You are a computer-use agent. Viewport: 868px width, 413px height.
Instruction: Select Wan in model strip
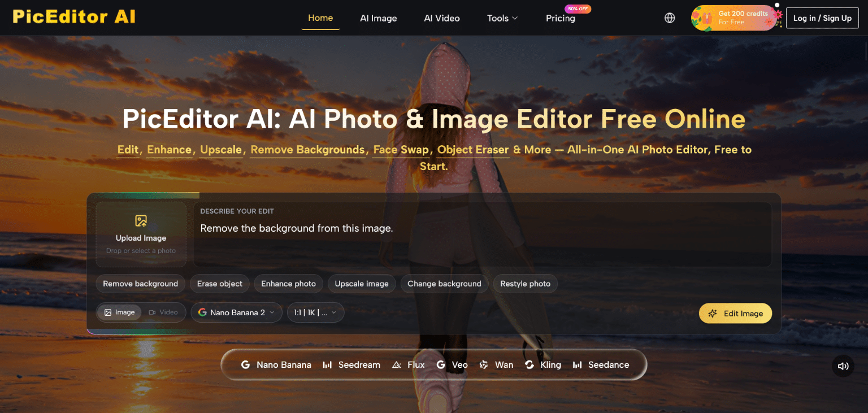coord(496,365)
